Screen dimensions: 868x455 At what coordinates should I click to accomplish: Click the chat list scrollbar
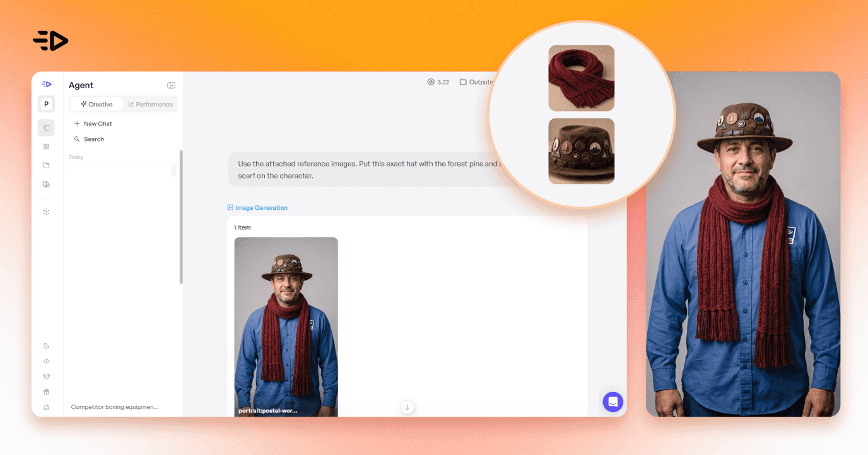click(181, 216)
